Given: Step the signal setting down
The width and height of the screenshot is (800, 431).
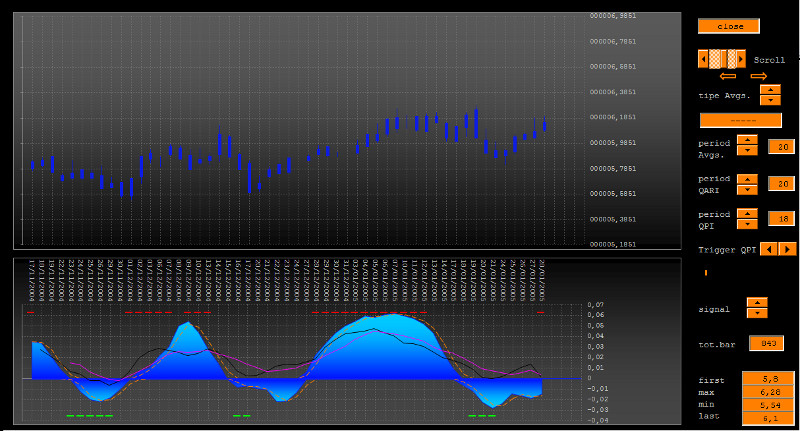Looking at the screenshot, I should click(x=757, y=313).
